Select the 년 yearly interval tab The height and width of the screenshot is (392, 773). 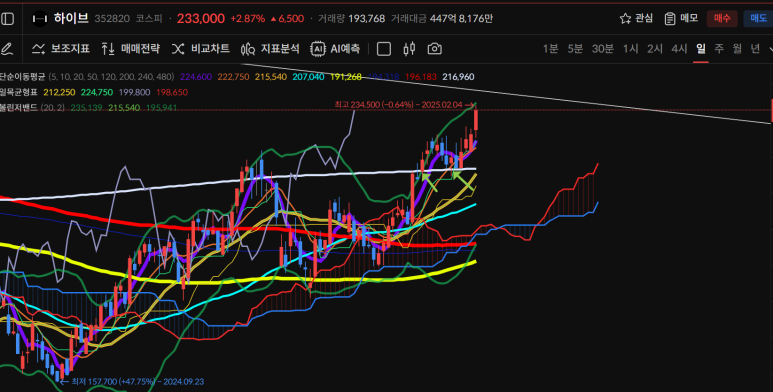[755, 49]
